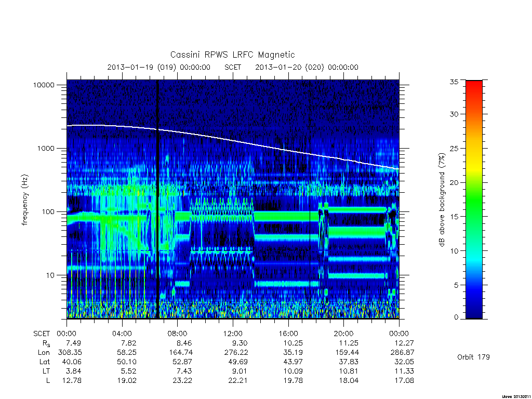Click the 'frequency (Hz)' axis label
This screenshot has width=532, height=399.
point(24,200)
